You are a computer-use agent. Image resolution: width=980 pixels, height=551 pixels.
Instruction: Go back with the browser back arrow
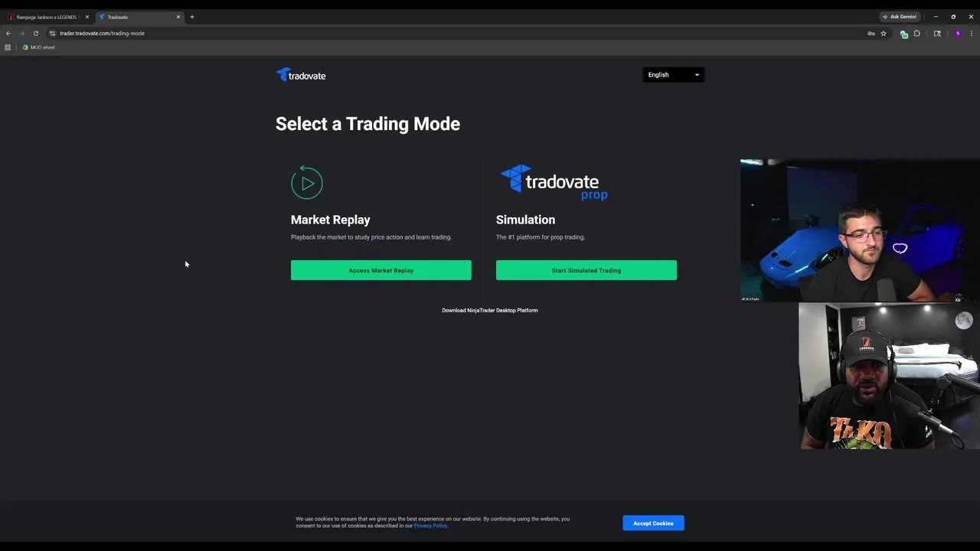coord(8,34)
